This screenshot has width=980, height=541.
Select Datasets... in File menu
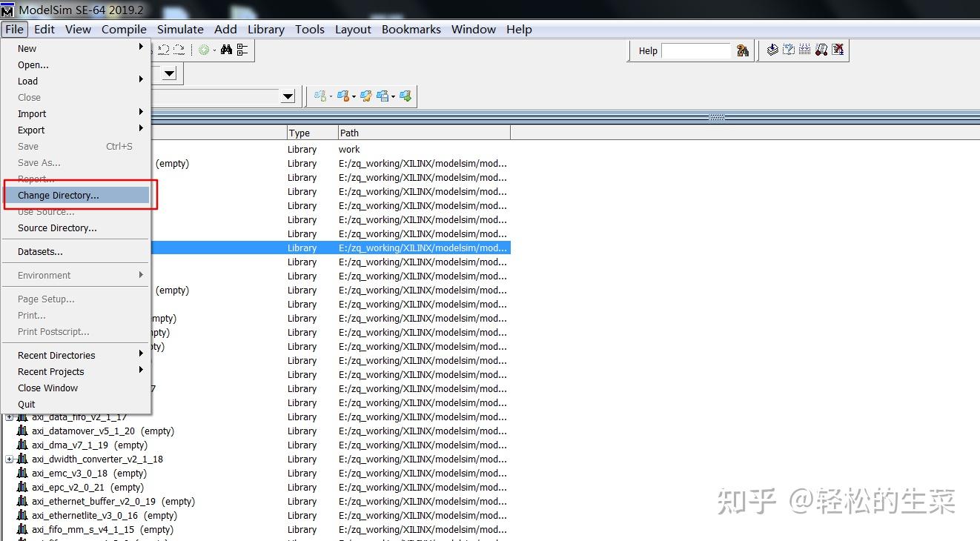coord(76,251)
